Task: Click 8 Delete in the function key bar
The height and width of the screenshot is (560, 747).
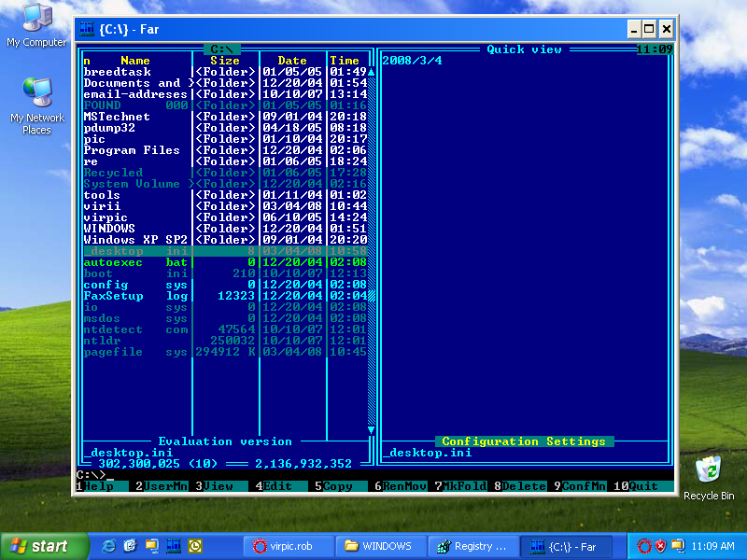Action: click(520, 486)
